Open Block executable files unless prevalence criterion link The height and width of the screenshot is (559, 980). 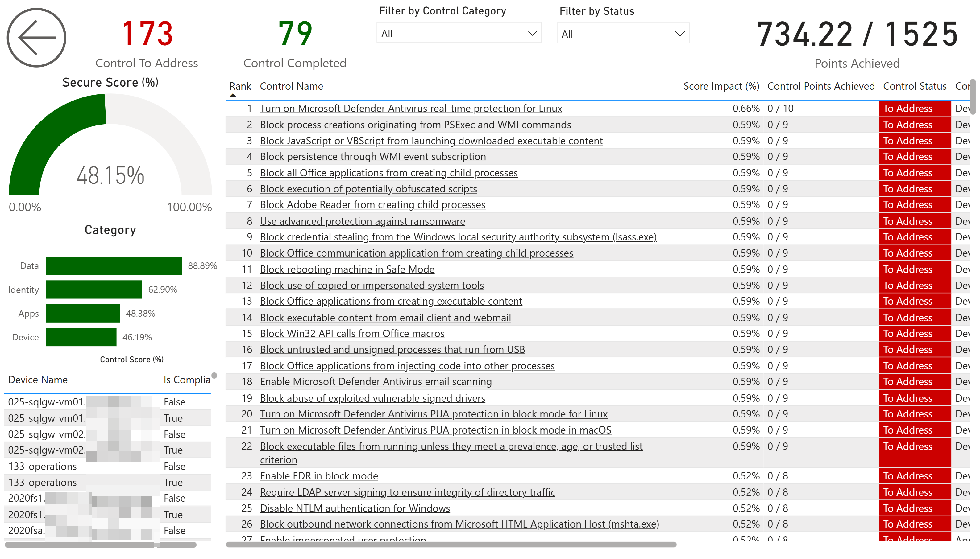pos(451,453)
